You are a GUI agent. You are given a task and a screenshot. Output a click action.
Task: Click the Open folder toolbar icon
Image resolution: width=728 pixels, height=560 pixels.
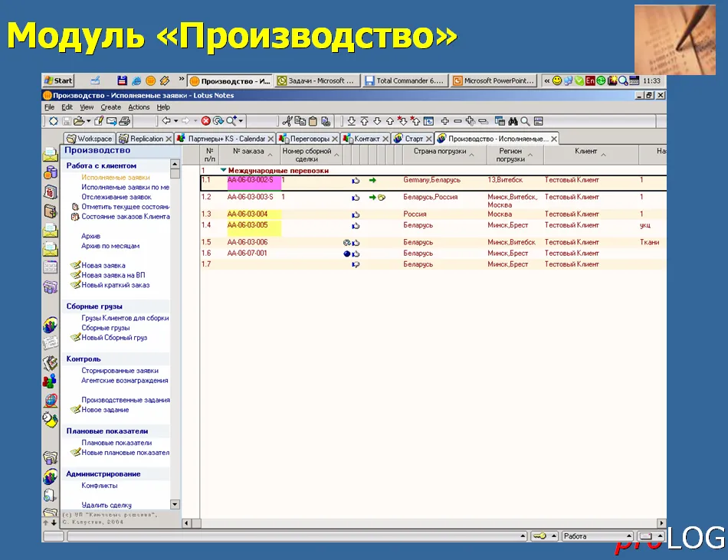[x=80, y=120]
